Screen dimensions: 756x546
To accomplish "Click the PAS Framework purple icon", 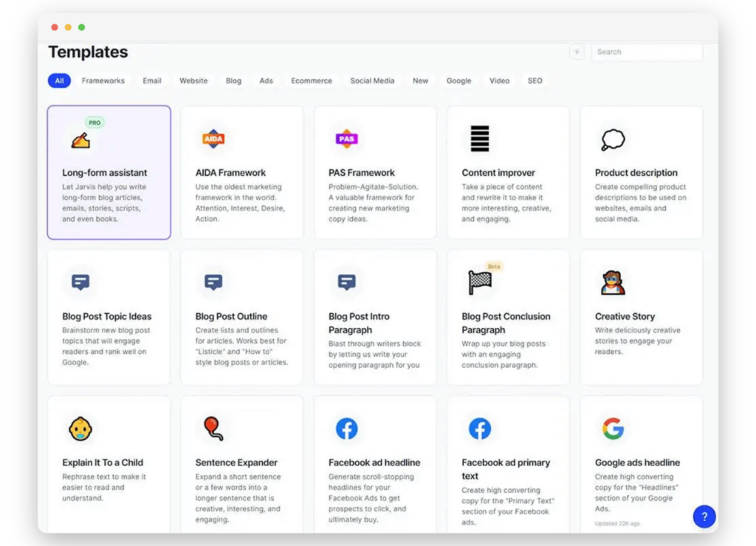I will tap(346, 139).
